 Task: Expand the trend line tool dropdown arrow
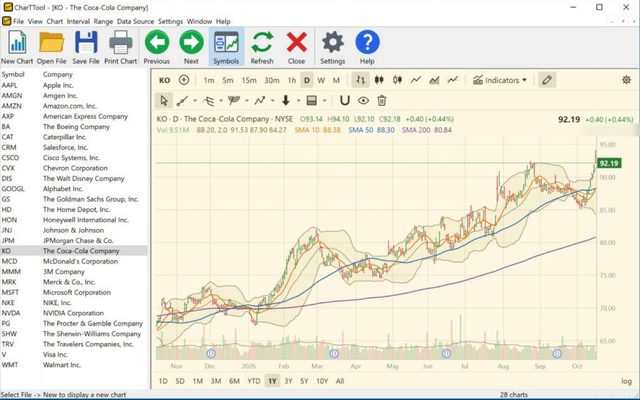195,101
